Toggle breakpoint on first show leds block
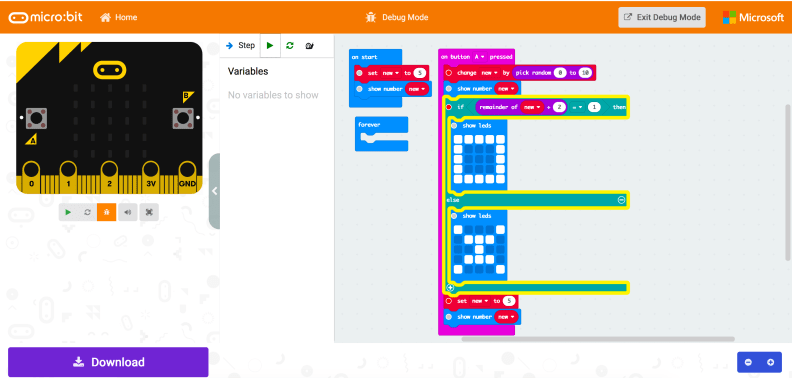 (454, 125)
